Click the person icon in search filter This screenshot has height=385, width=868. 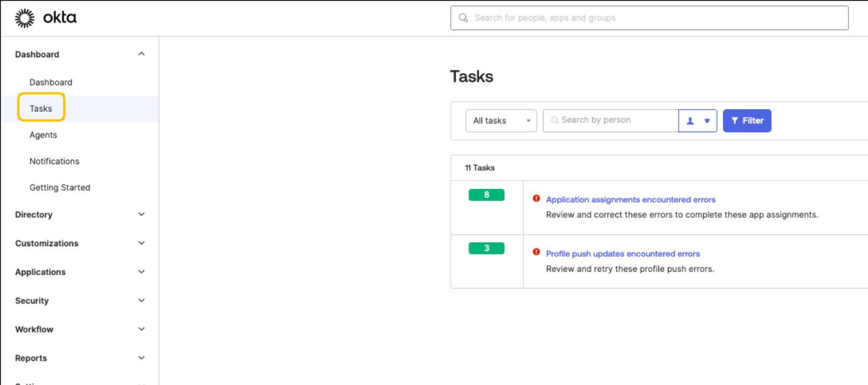tap(690, 120)
